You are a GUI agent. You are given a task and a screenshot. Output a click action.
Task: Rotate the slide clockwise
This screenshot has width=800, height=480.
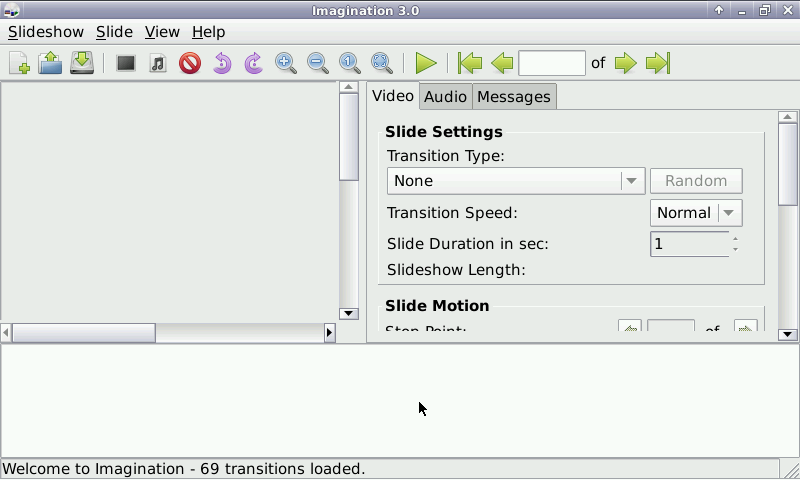tap(254, 63)
